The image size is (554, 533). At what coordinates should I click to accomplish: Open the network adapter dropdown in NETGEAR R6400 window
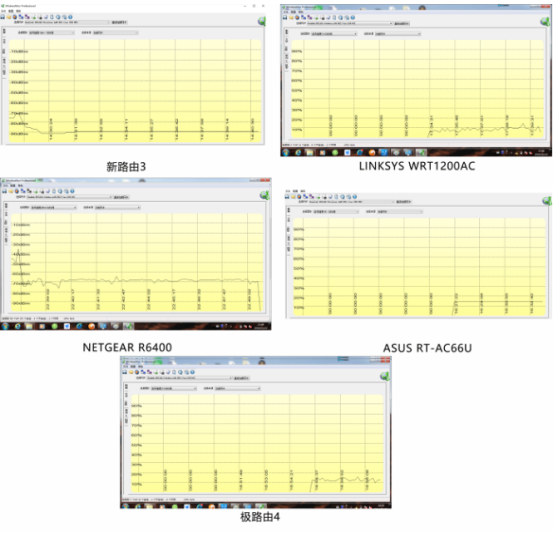(x=70, y=197)
